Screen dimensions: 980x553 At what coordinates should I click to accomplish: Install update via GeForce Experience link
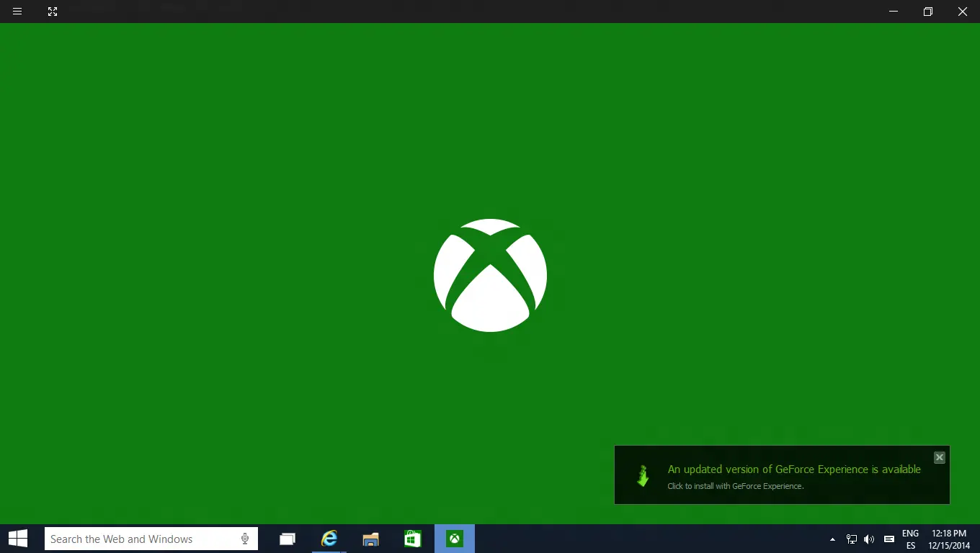pos(736,486)
